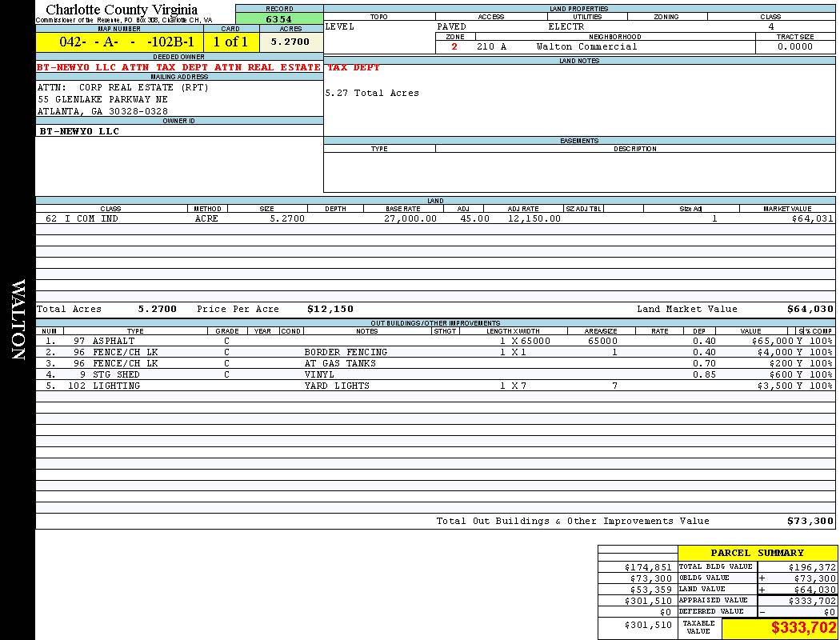The height and width of the screenshot is (640, 840).
Task: Select the LIGHTING row value $3,500
Action: [x=774, y=386]
